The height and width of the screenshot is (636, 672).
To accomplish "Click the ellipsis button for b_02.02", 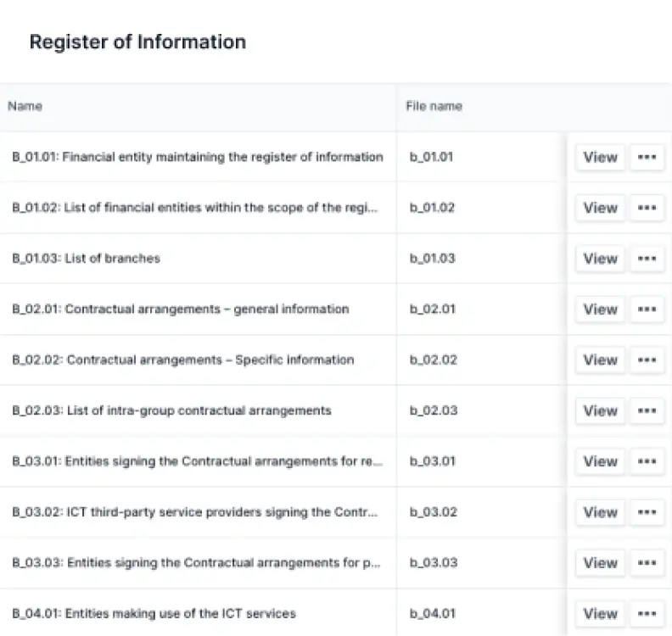I will click(x=647, y=360).
